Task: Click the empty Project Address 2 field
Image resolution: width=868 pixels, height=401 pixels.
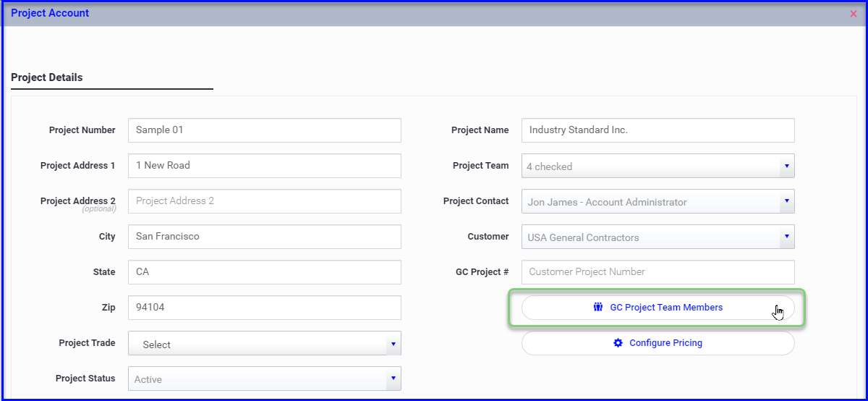Action: [264, 201]
